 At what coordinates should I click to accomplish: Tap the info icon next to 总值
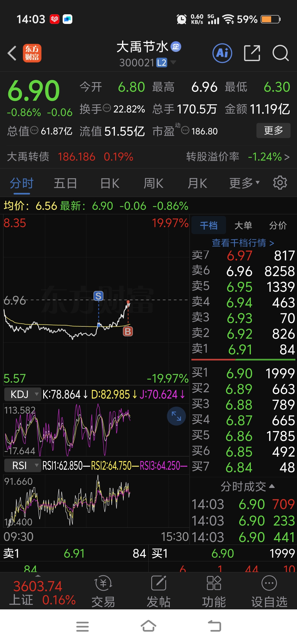pos(34,130)
